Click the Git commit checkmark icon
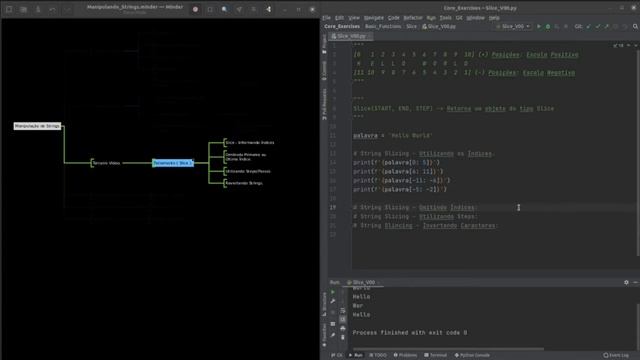 coord(598,26)
